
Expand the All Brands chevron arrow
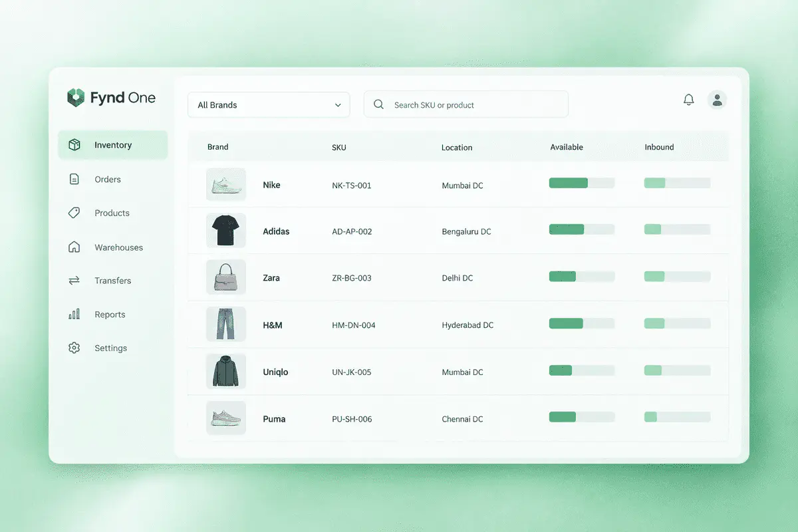338,105
